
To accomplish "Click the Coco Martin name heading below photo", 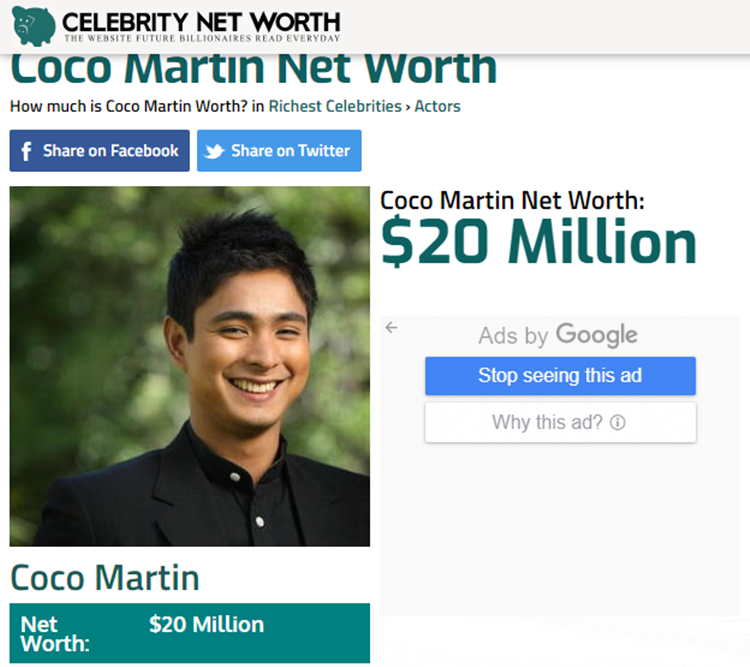I will point(105,578).
